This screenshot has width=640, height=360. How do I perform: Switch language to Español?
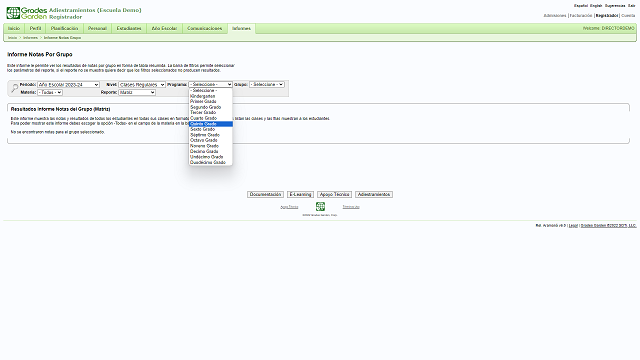tap(581, 6)
